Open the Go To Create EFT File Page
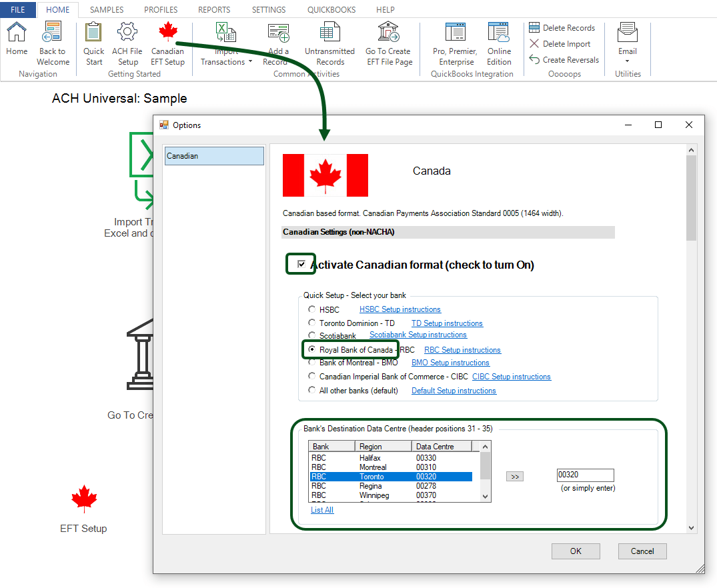 (x=387, y=43)
